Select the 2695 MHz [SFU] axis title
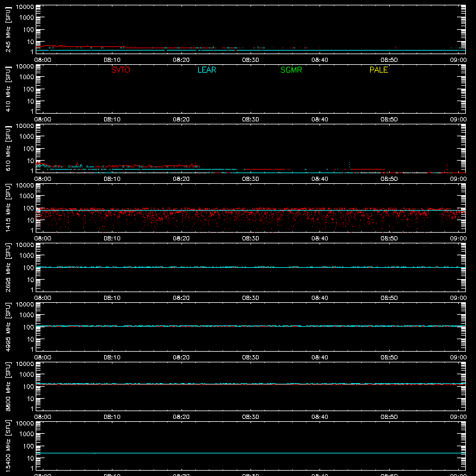Image resolution: width=476 pixels, height=476 pixels. [x=8, y=268]
